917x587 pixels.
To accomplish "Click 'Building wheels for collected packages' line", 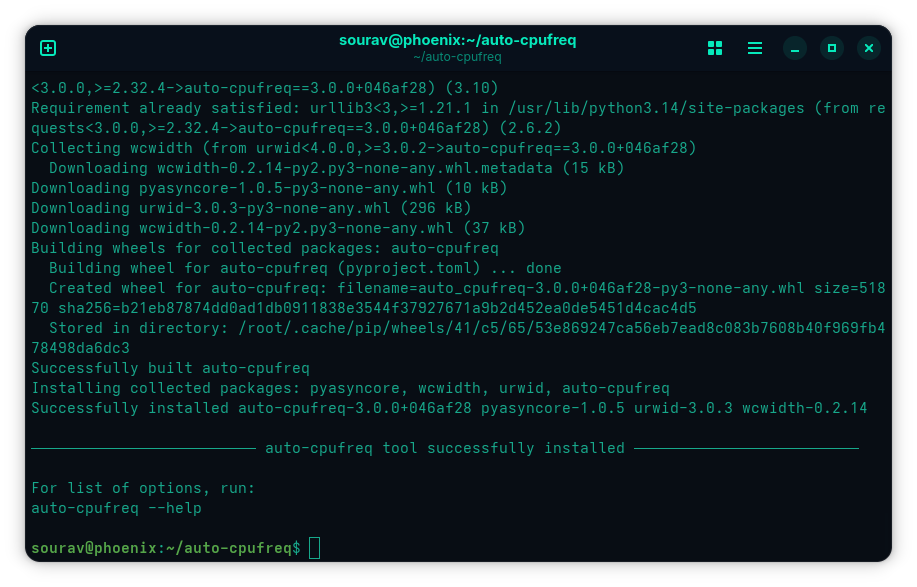I will point(264,248).
